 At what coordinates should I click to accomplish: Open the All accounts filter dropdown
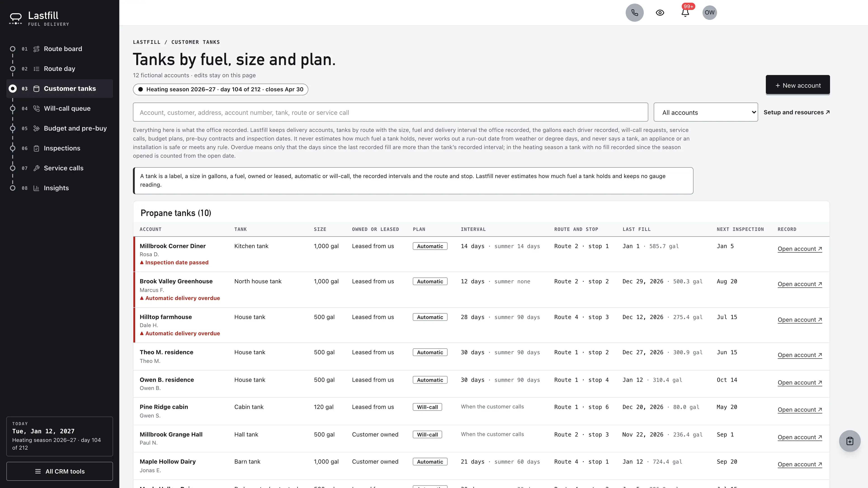point(705,112)
